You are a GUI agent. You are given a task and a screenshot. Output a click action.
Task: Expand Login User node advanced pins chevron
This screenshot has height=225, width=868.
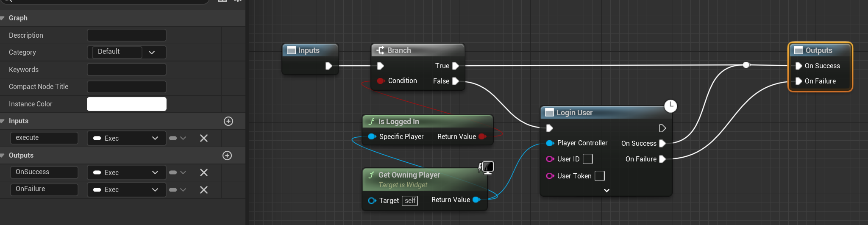[x=606, y=191]
